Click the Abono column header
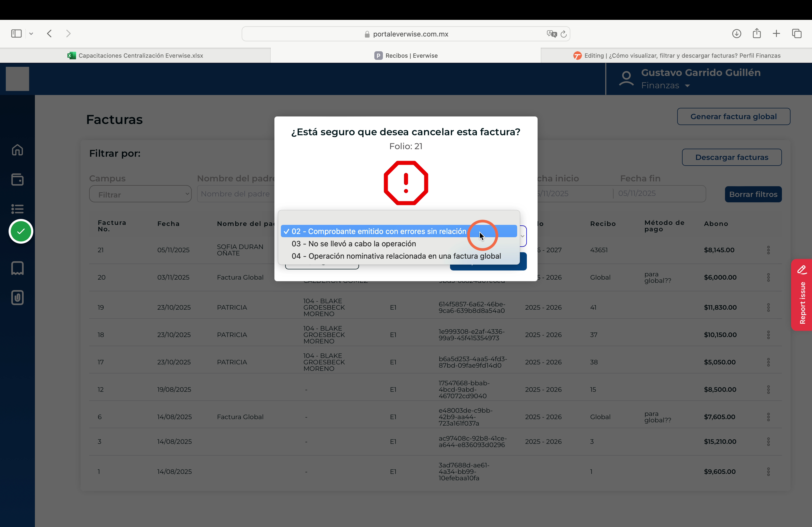Viewport: 812px width, 527px height. click(716, 224)
